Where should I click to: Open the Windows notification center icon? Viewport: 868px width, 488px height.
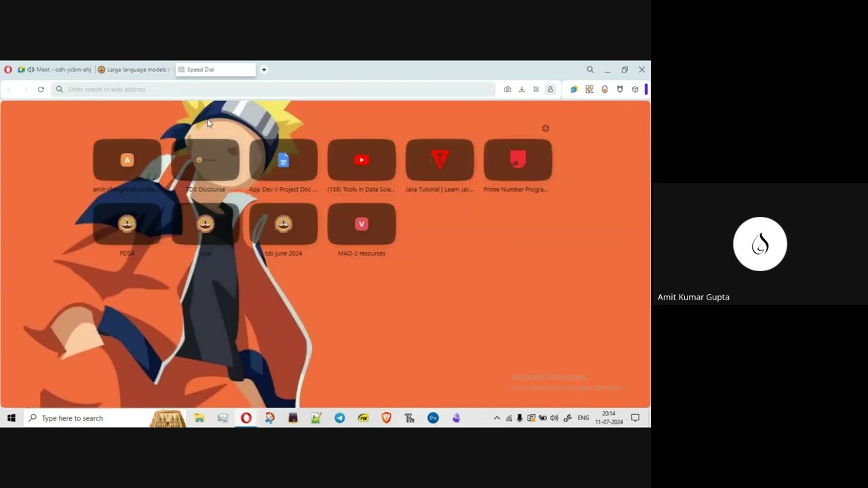pyautogui.click(x=635, y=418)
